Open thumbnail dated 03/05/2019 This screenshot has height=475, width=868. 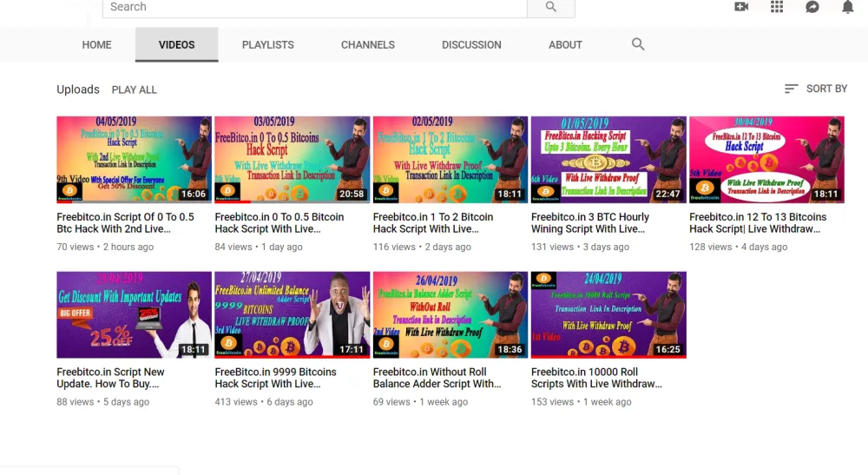pos(293,160)
